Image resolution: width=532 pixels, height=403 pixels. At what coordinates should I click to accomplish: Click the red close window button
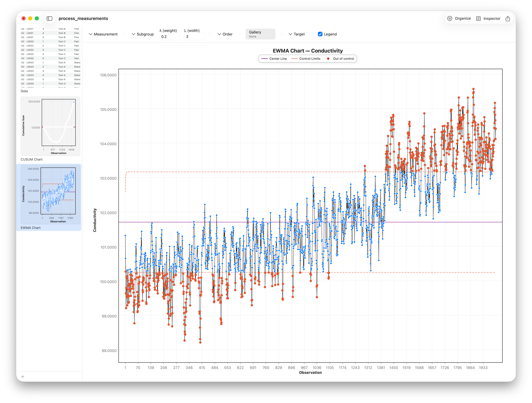24,19
